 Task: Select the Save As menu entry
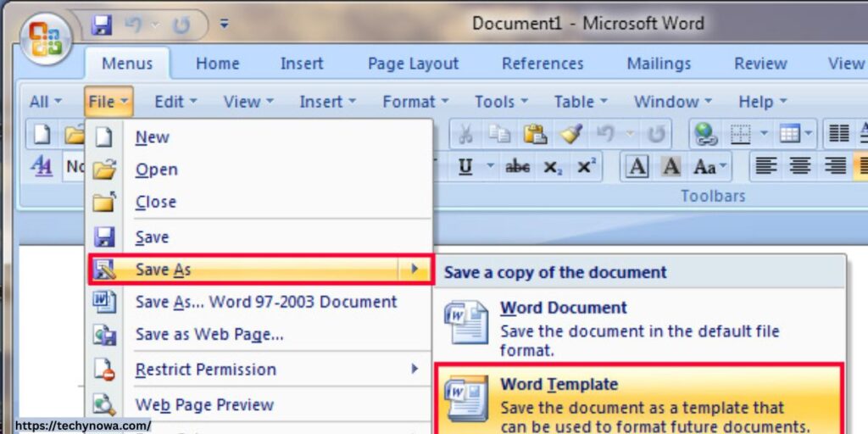click(x=261, y=270)
